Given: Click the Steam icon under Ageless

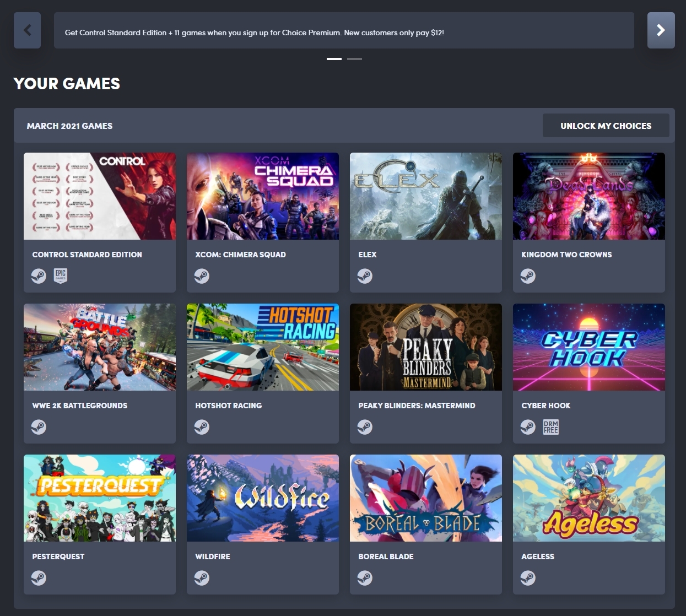Looking at the screenshot, I should pos(528,577).
